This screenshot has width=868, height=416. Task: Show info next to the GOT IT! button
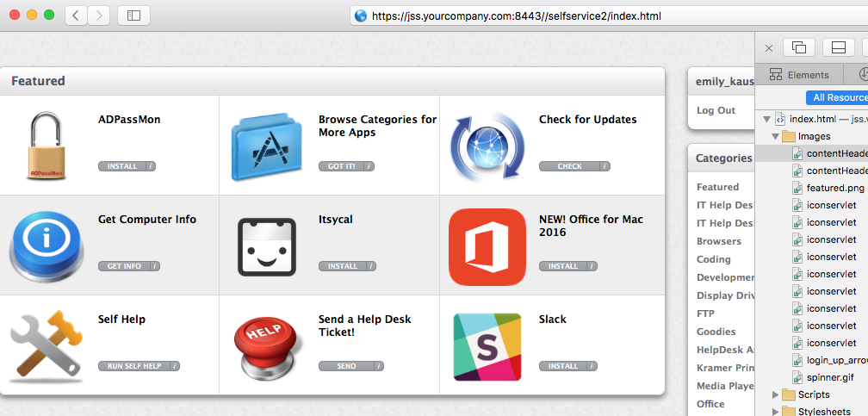369,166
